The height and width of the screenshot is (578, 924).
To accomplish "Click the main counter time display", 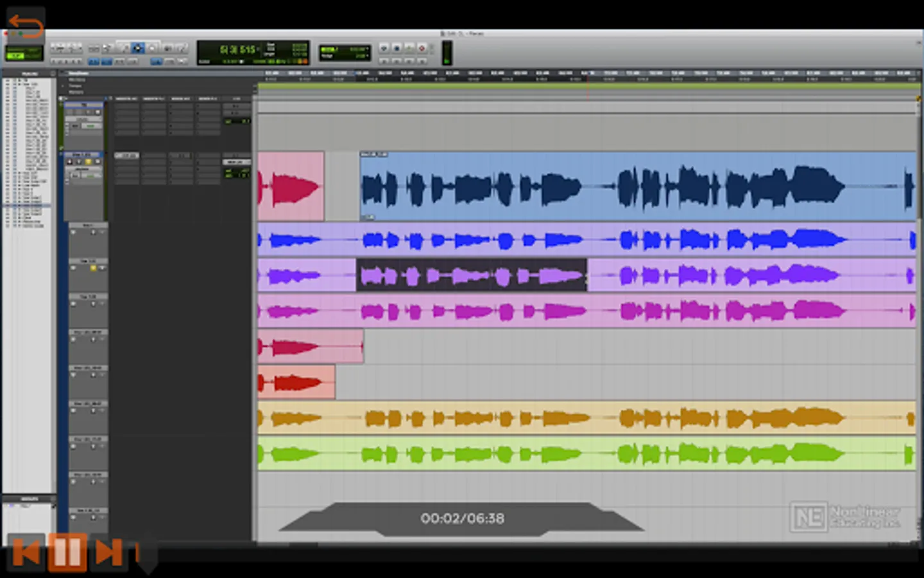I will [x=238, y=49].
